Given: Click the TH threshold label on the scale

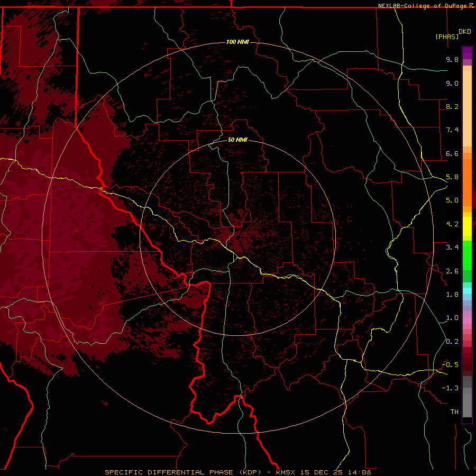Looking at the screenshot, I should (454, 412).
